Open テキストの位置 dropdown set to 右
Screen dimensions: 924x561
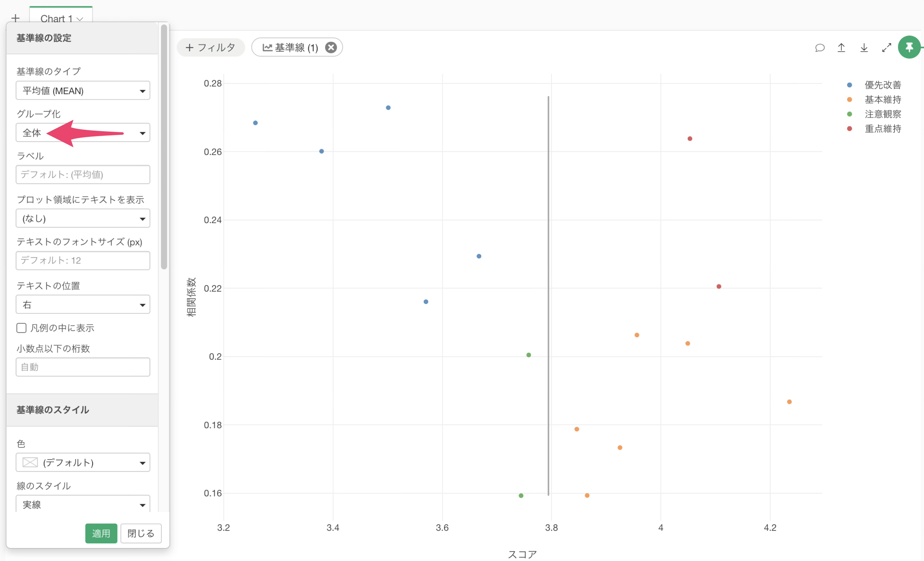[83, 304]
